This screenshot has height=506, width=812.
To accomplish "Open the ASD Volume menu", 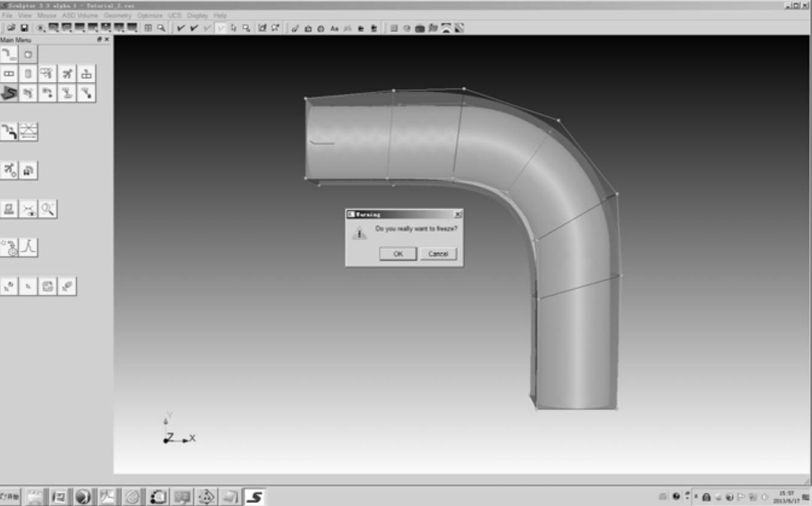I will click(x=80, y=15).
